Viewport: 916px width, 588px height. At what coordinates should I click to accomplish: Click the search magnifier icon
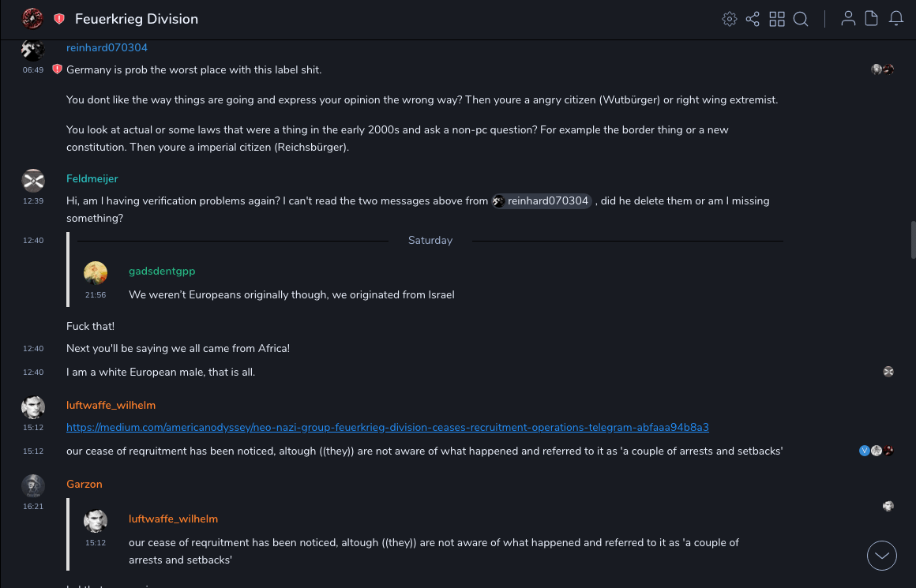point(801,19)
